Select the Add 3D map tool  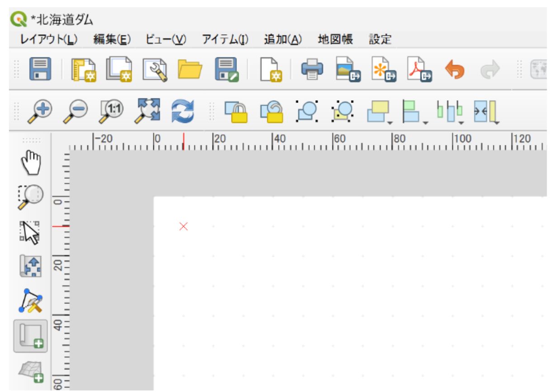[31, 372]
